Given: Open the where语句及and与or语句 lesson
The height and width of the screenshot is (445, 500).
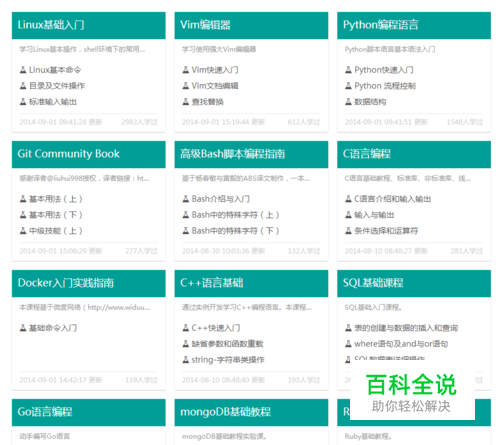Looking at the screenshot, I should pos(401,344).
